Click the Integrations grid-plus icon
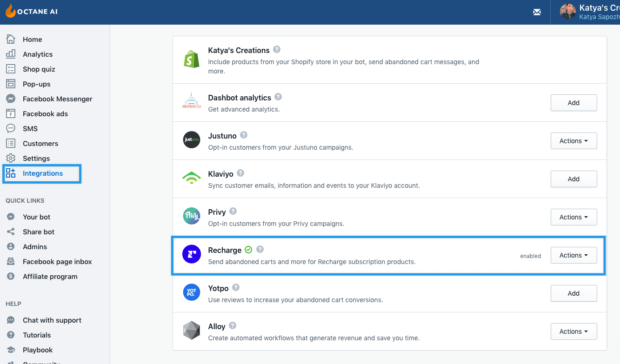 [11, 173]
